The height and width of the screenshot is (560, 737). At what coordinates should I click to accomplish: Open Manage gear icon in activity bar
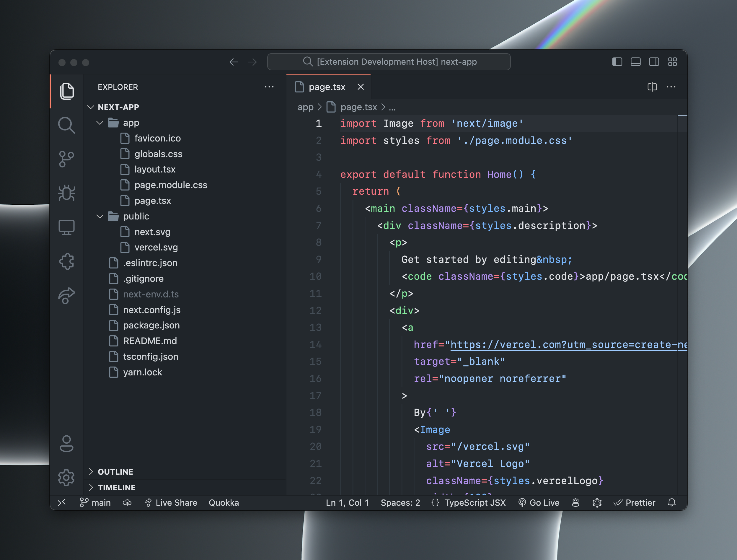[x=66, y=478]
